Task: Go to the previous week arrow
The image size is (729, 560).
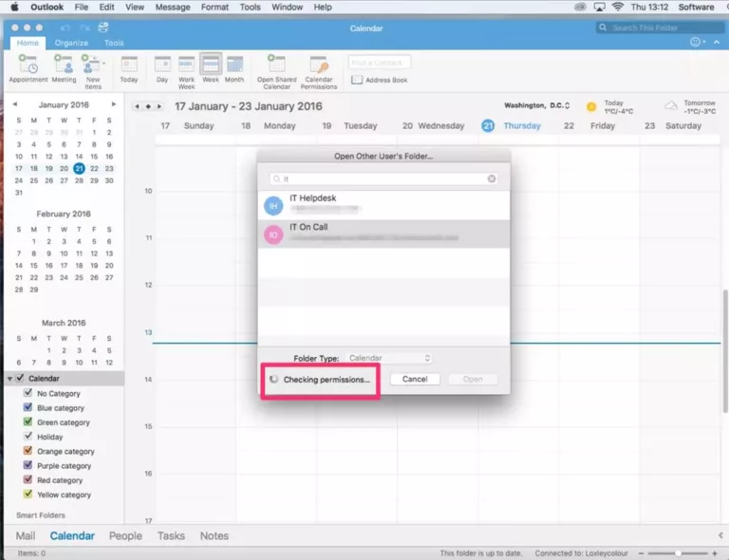Action: click(137, 106)
